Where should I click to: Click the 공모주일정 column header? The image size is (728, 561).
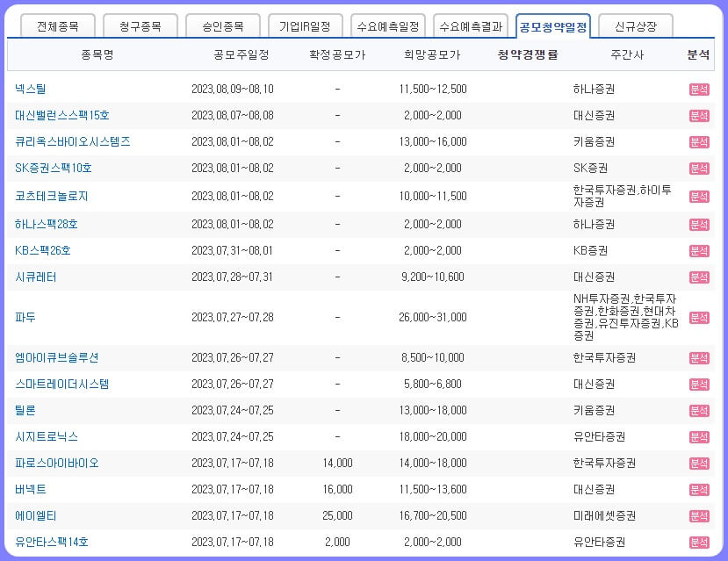(x=241, y=54)
